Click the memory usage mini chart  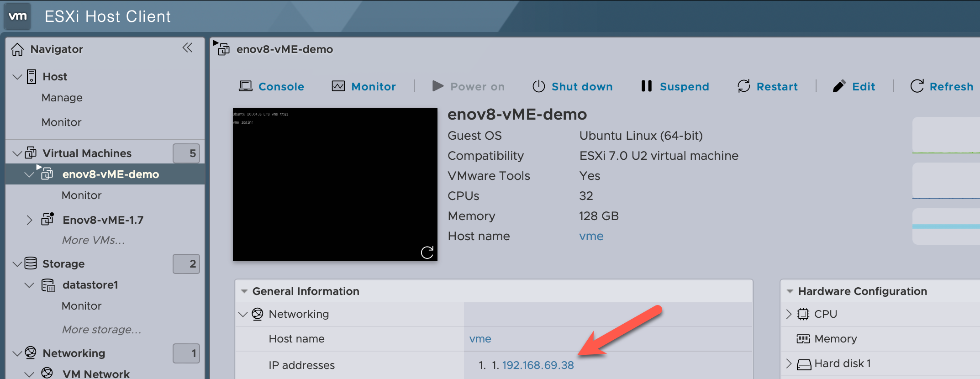point(946,181)
